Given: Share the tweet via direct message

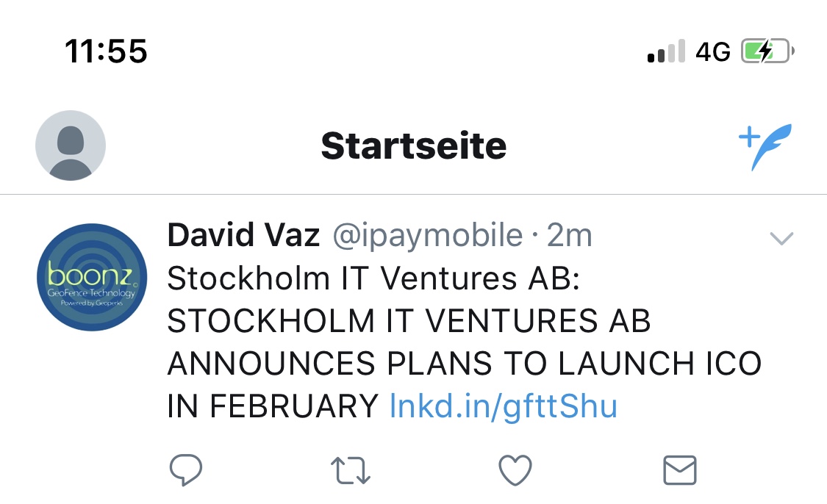Looking at the screenshot, I should click(680, 469).
